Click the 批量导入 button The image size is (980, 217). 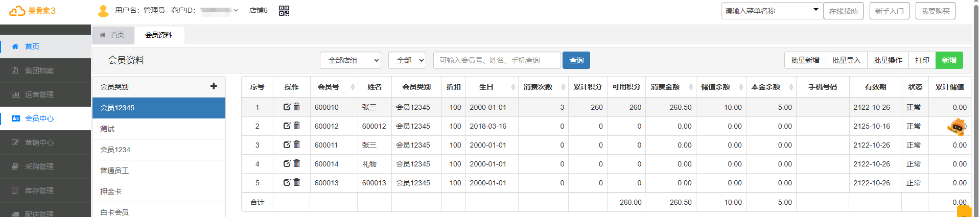click(x=846, y=60)
